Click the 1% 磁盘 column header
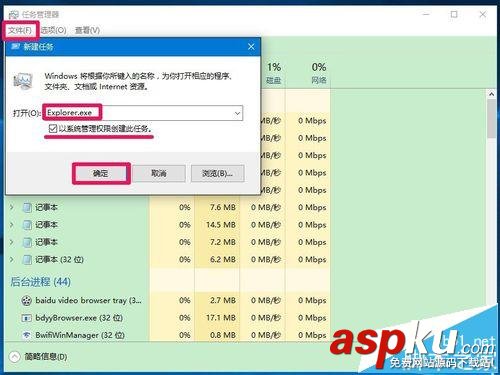 tap(274, 73)
